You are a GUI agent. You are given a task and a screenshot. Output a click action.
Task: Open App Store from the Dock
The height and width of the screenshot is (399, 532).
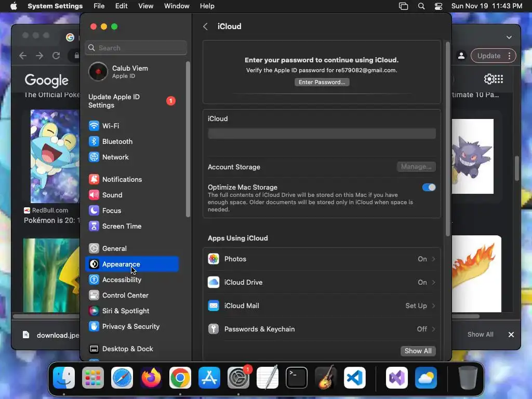pos(209,378)
